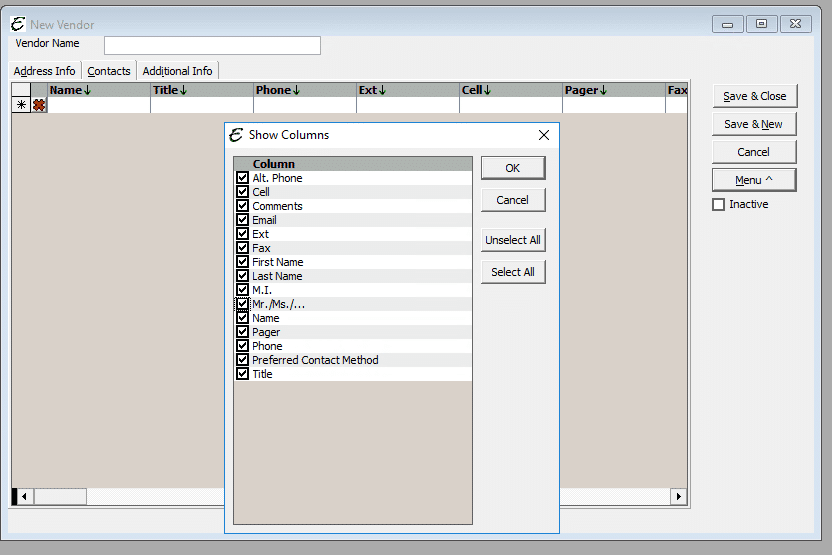Click Save & New button
The width and height of the screenshot is (832, 555).
point(754,124)
